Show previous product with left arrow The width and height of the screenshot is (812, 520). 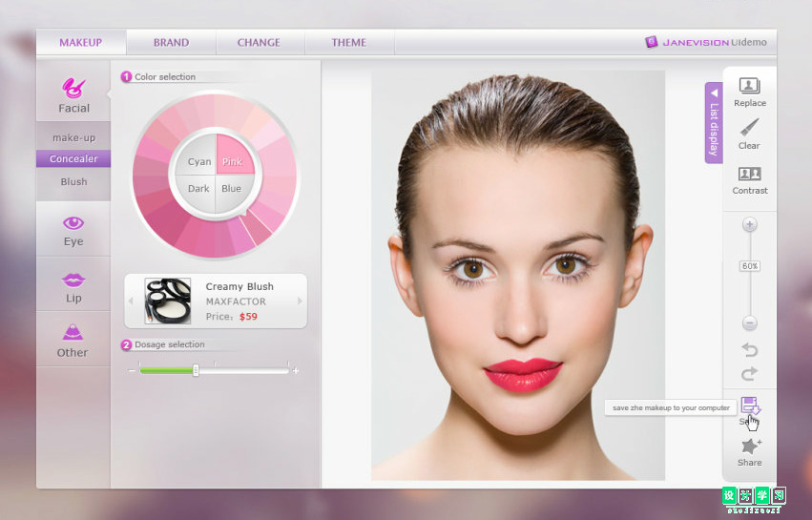point(131,301)
